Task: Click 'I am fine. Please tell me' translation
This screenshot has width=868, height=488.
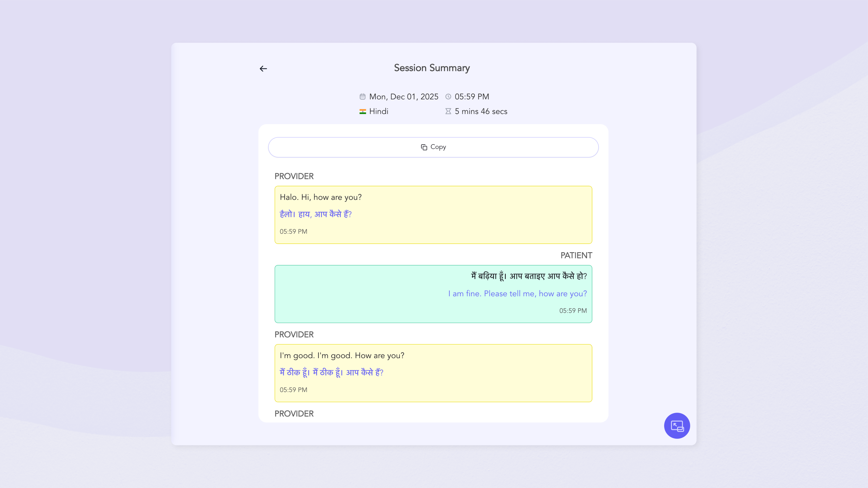Action: tap(517, 294)
